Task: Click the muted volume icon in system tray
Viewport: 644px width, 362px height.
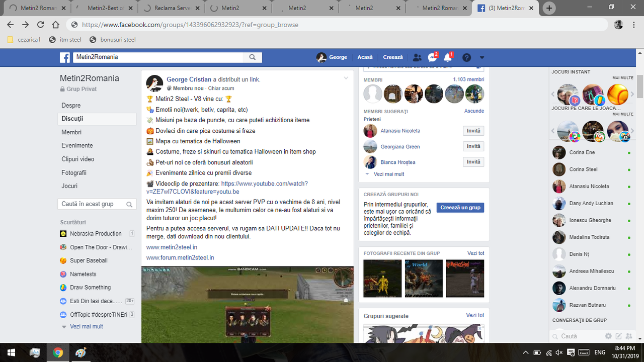Action: click(559, 352)
